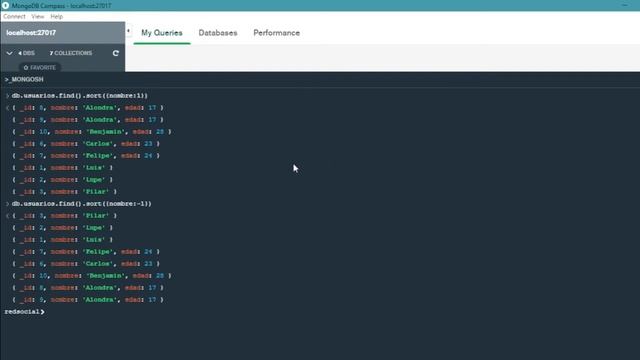Screen dimensions: 640x360
Task: Click the Favorite star button
Action: [x=40, y=67]
